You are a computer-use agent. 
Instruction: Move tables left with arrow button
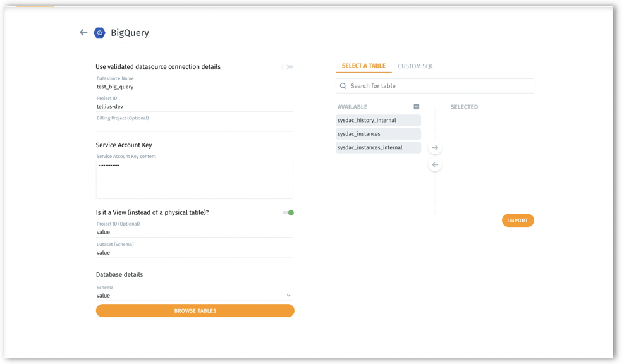[x=435, y=165]
